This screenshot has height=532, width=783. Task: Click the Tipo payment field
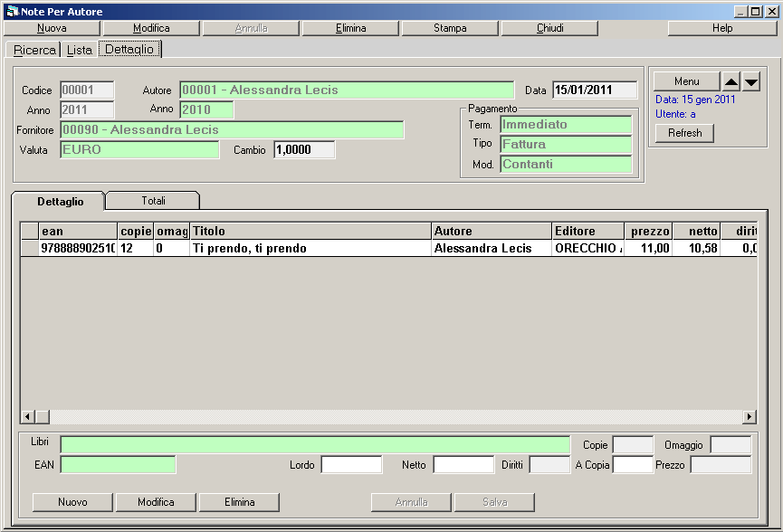[x=566, y=144]
